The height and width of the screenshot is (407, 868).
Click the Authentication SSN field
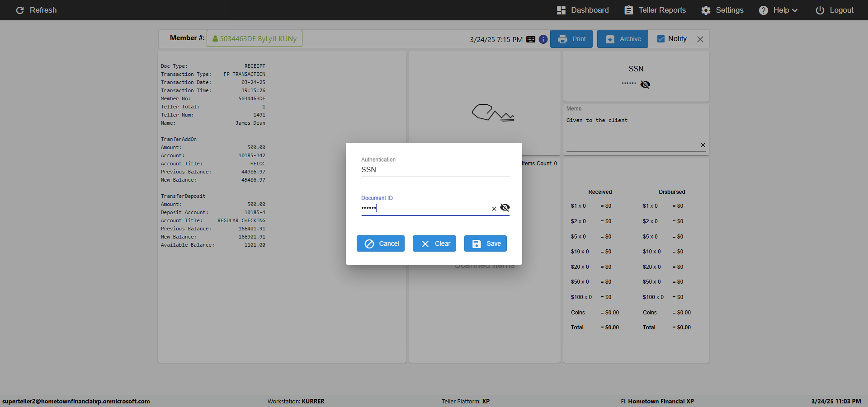pyautogui.click(x=436, y=169)
